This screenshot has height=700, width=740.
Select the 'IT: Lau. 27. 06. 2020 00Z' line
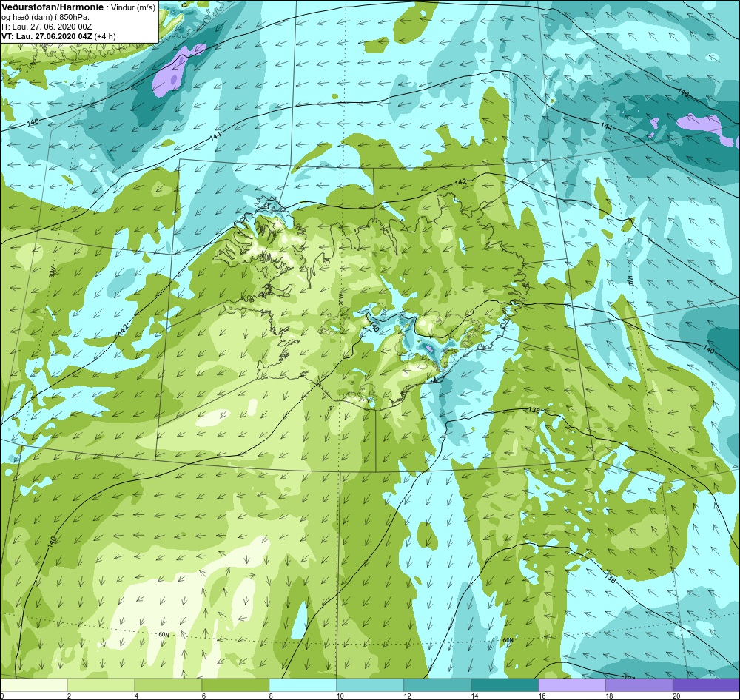47,27
